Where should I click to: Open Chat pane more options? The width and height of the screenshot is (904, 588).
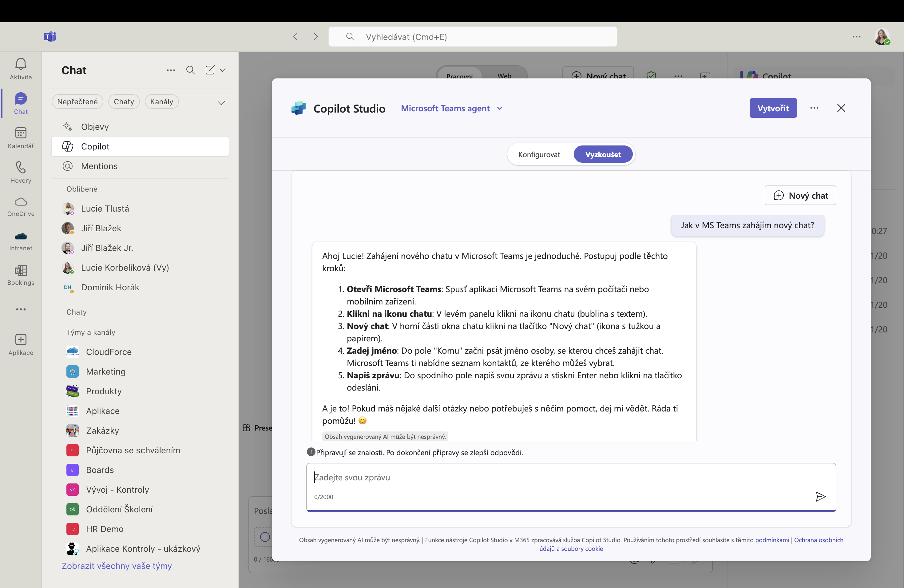pos(171,70)
